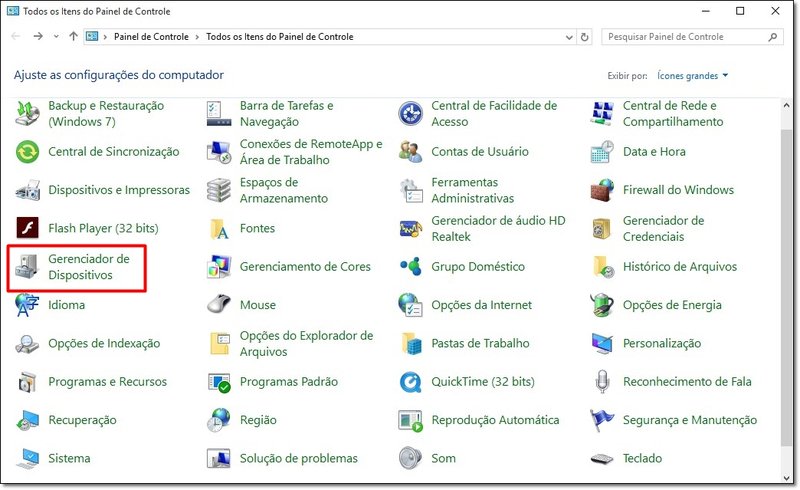Screen dimensions: 800x490
Task: Open the Sistema link text
Action: point(69,458)
